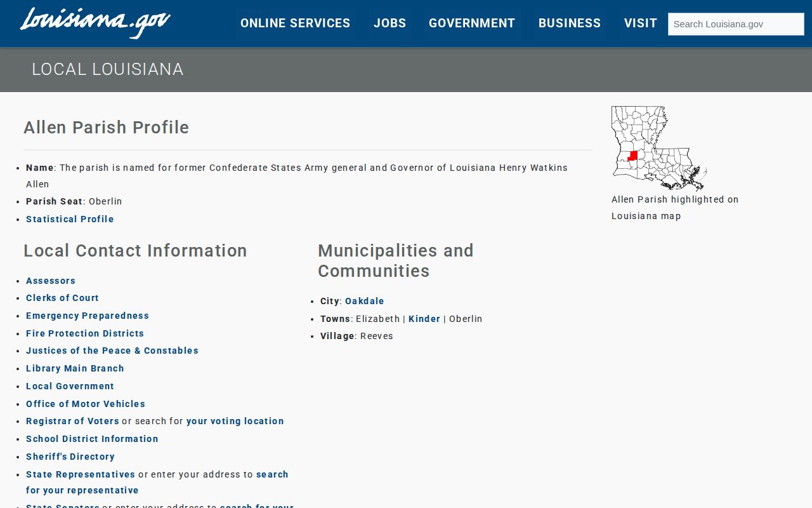Open the Office of Motor Vehicles link
The height and width of the screenshot is (508, 812).
pyautogui.click(x=86, y=404)
